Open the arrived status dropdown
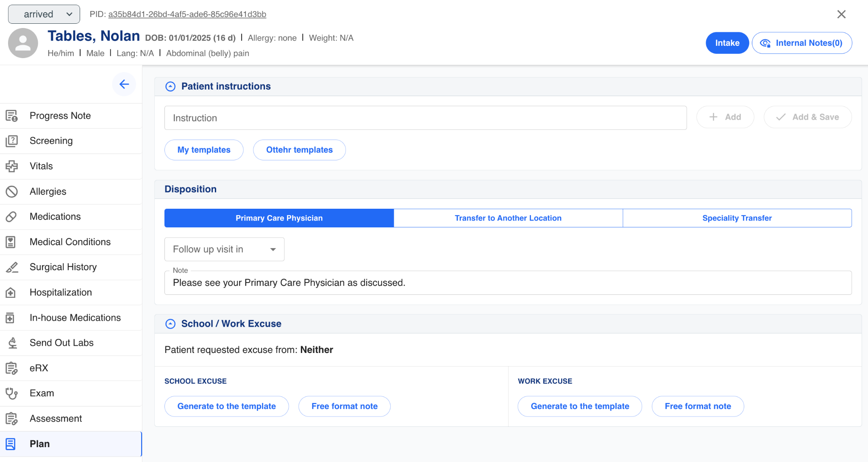 44,14
